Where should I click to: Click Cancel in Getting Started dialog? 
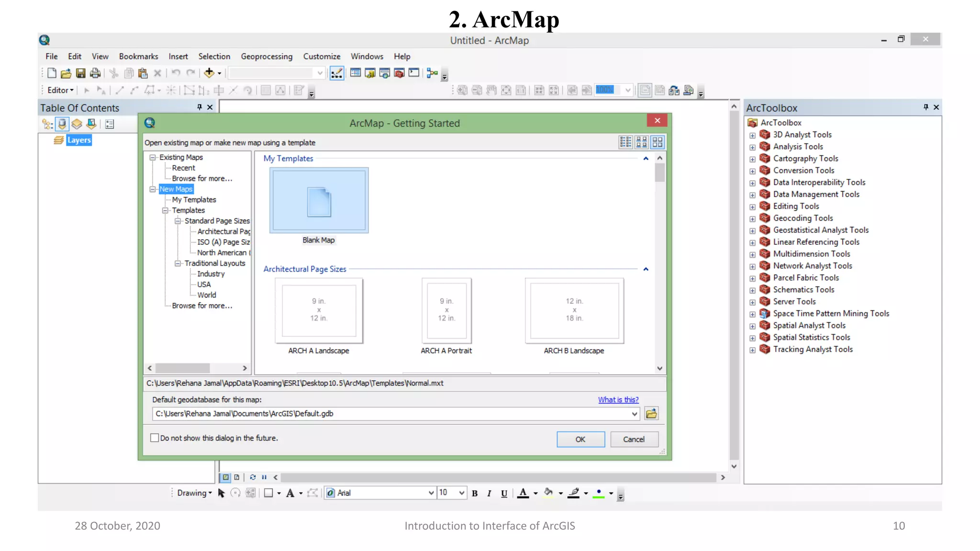(x=634, y=439)
